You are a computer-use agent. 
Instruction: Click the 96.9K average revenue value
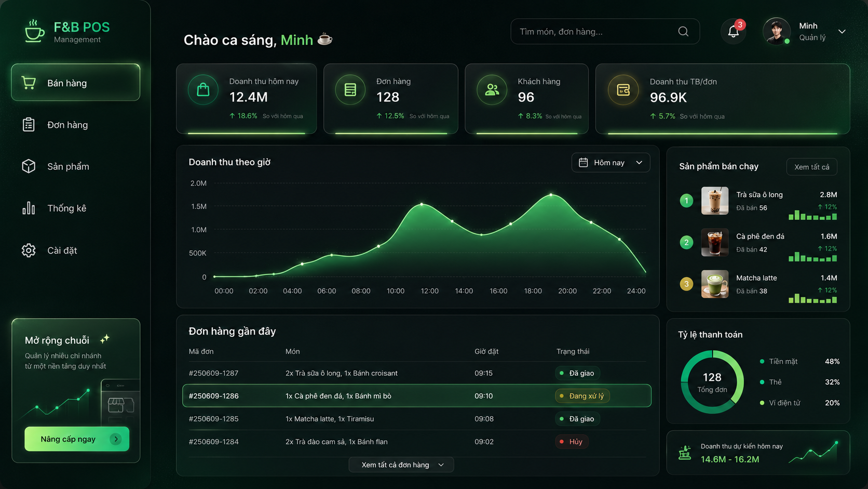point(669,98)
